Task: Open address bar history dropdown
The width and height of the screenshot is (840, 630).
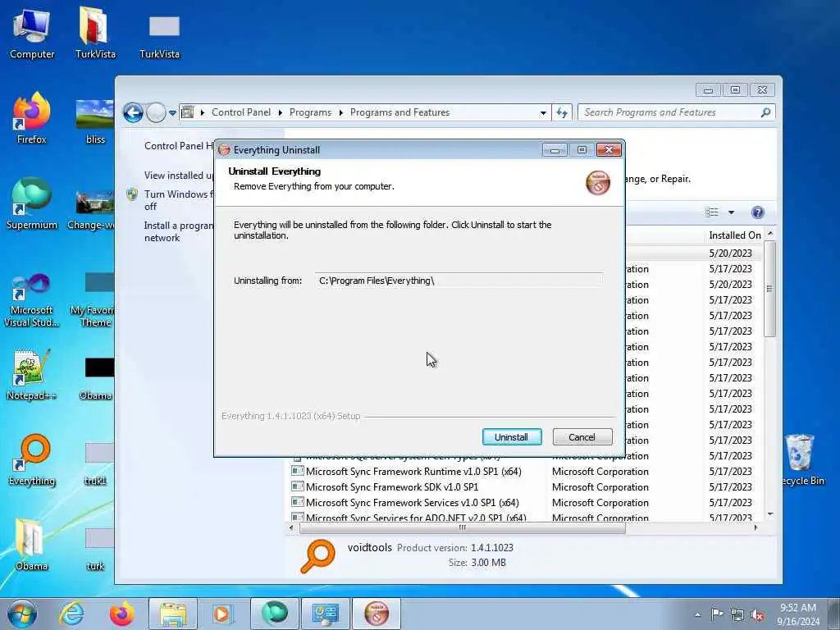Action: click(543, 113)
